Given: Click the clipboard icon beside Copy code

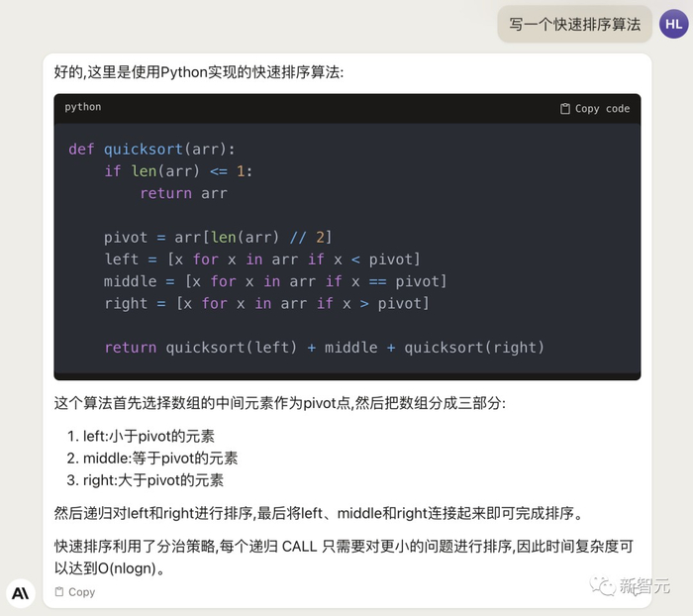Looking at the screenshot, I should [565, 109].
